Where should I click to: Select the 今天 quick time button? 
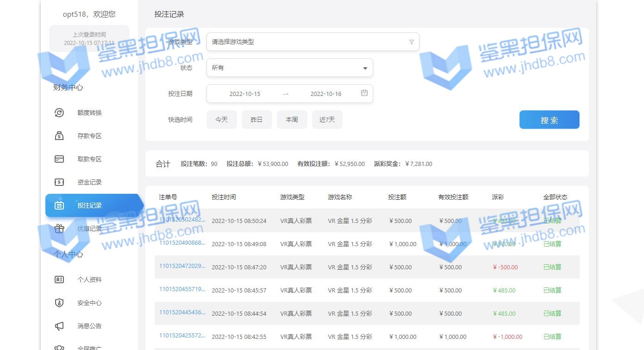(222, 120)
